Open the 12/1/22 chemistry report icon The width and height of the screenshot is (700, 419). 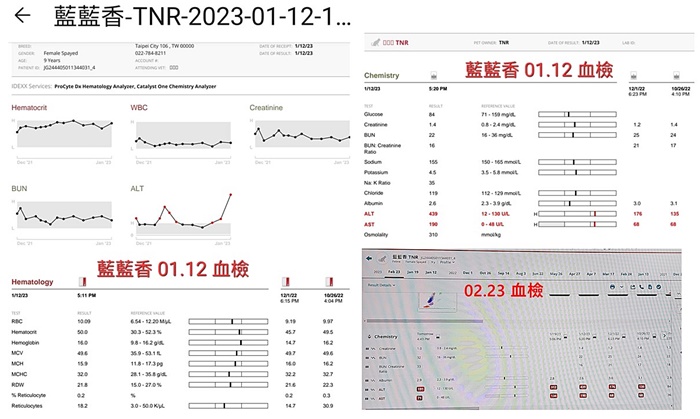[633, 75]
